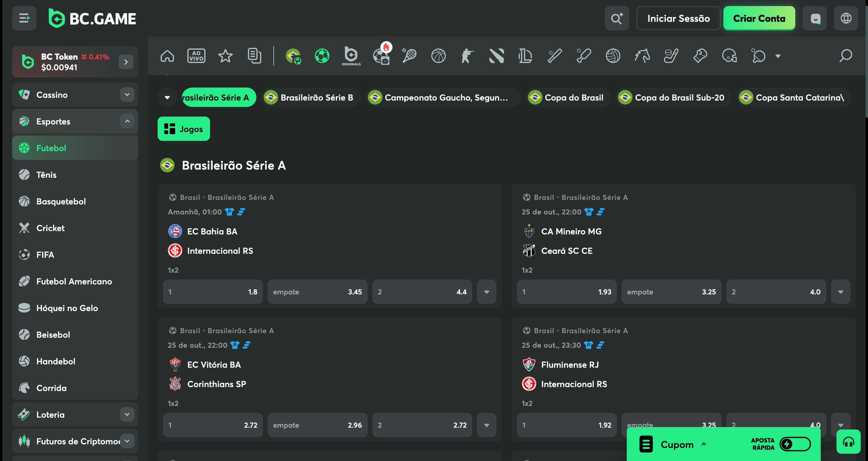Toggle the hamburger sidebar menu
This screenshot has width=868, height=461.
[24, 18]
